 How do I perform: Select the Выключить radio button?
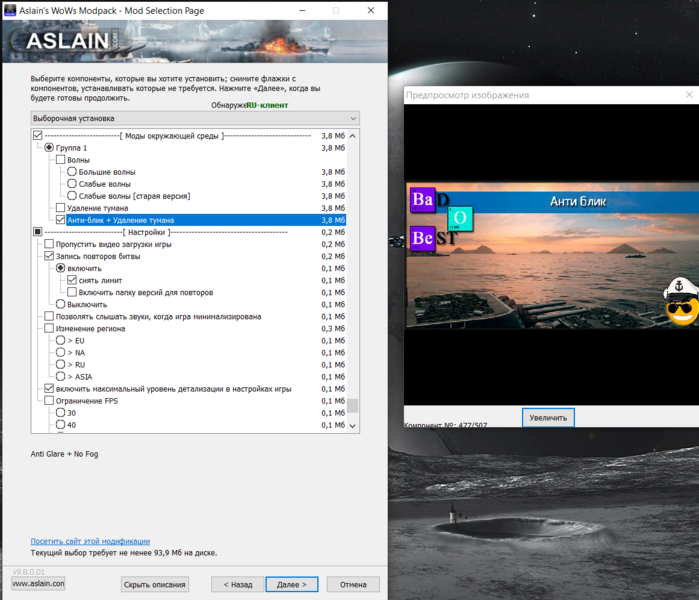(x=61, y=304)
